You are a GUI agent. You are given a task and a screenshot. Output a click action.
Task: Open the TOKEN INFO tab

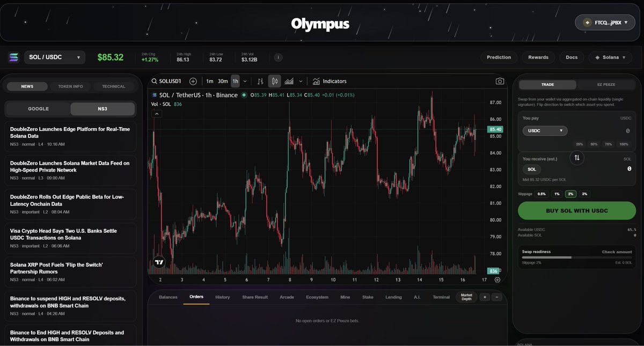(70, 86)
